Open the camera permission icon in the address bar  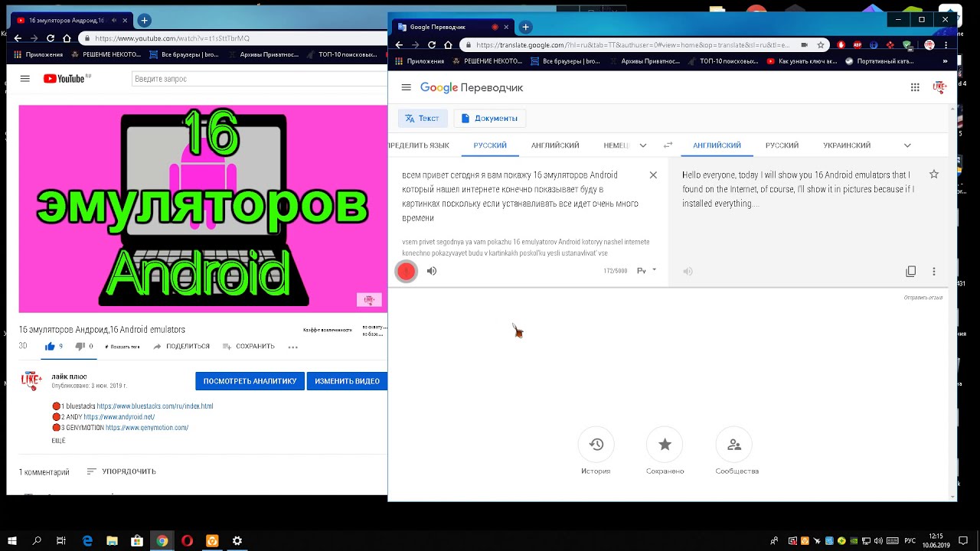pos(804,45)
